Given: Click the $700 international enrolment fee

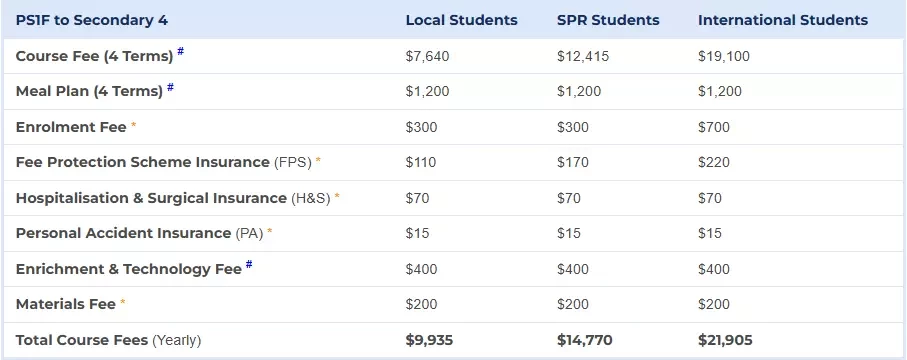Looking at the screenshot, I should coord(714,127).
